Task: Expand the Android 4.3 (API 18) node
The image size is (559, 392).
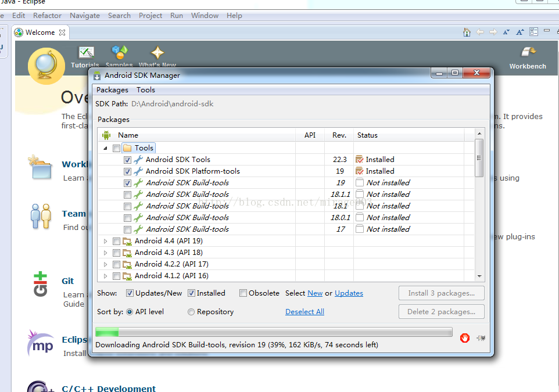Action: click(x=105, y=253)
